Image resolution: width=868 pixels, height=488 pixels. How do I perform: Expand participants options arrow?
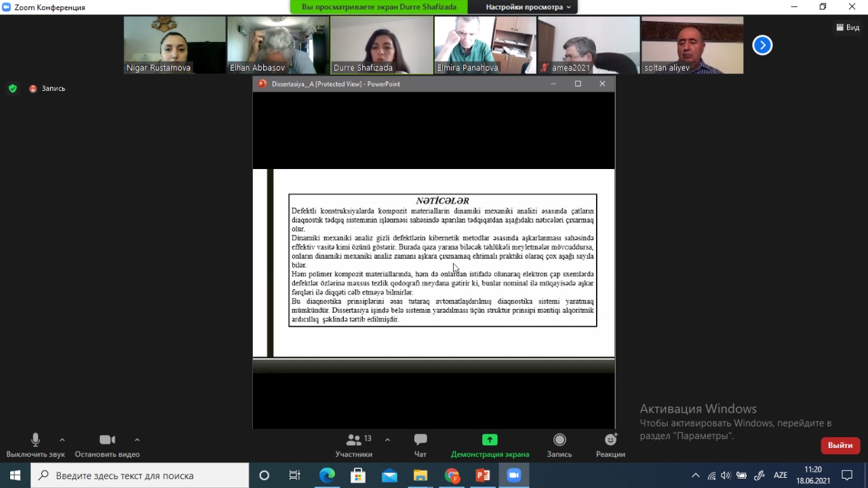click(x=387, y=440)
